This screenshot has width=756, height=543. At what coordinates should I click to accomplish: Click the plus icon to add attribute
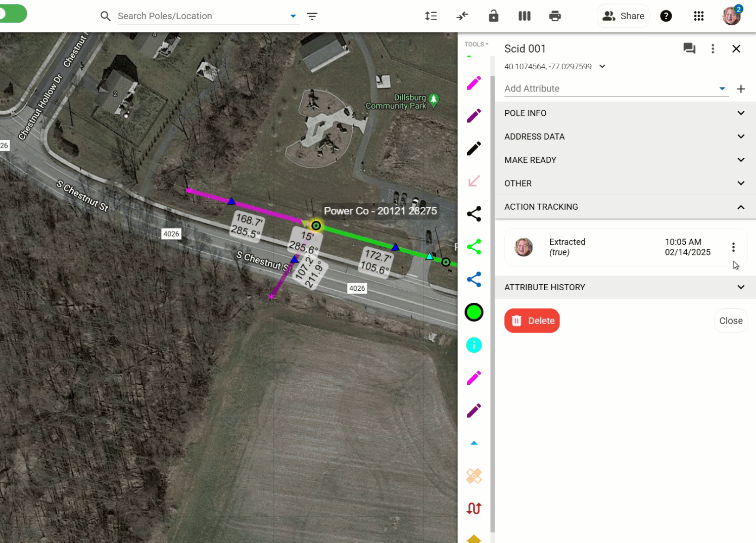pyautogui.click(x=741, y=89)
